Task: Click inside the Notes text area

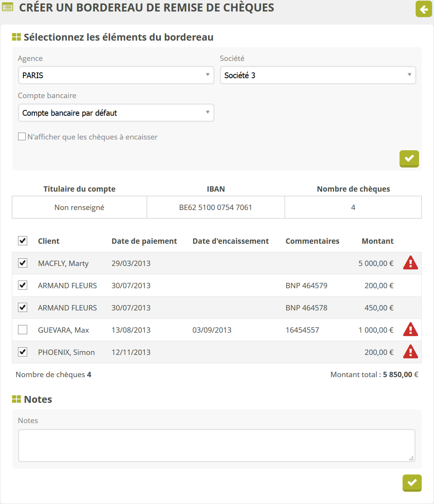Action: [x=217, y=445]
